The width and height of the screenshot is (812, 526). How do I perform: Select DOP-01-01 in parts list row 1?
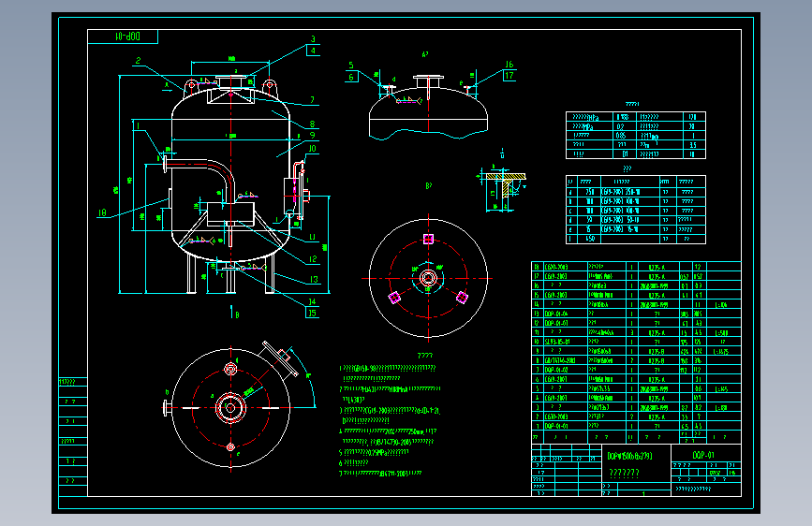point(556,426)
